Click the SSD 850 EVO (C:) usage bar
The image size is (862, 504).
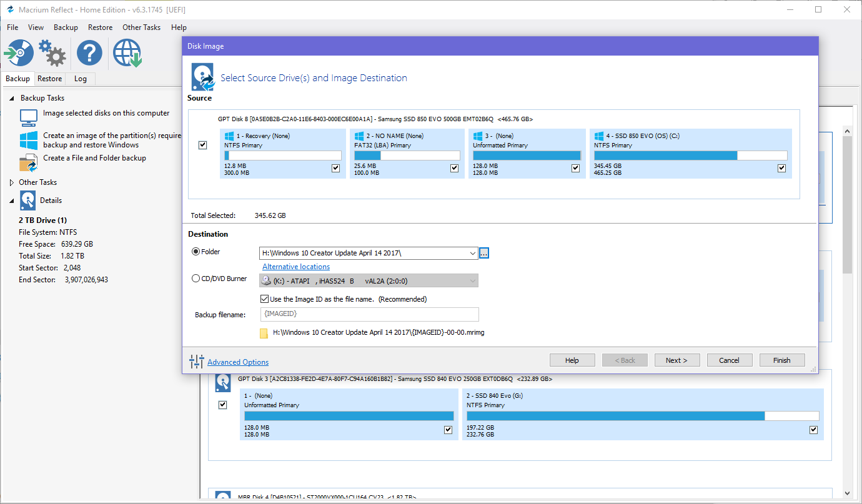[690, 156]
